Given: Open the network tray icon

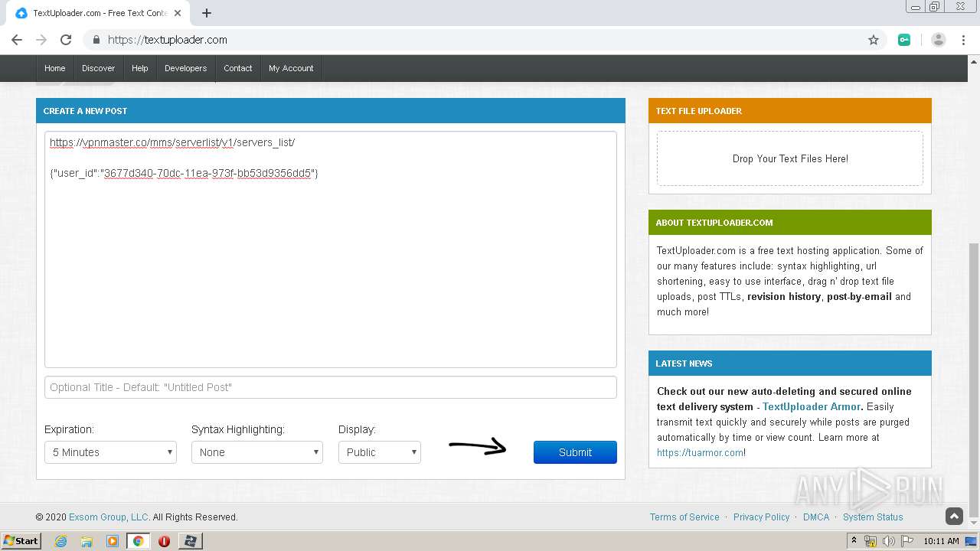Looking at the screenshot, I should (x=871, y=541).
